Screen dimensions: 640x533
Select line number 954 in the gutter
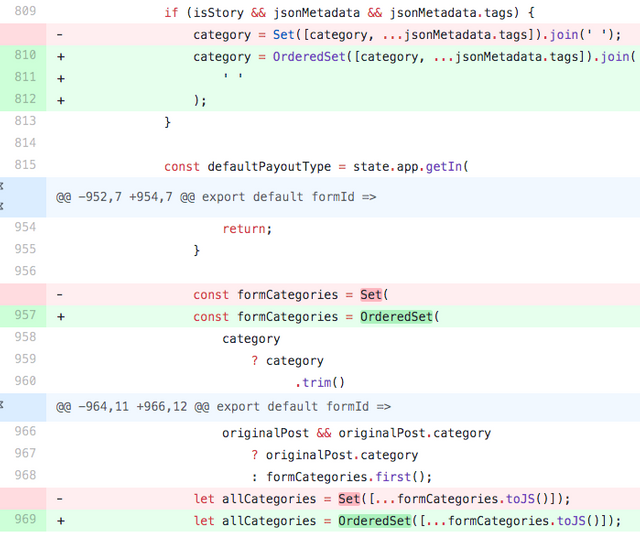click(25, 227)
